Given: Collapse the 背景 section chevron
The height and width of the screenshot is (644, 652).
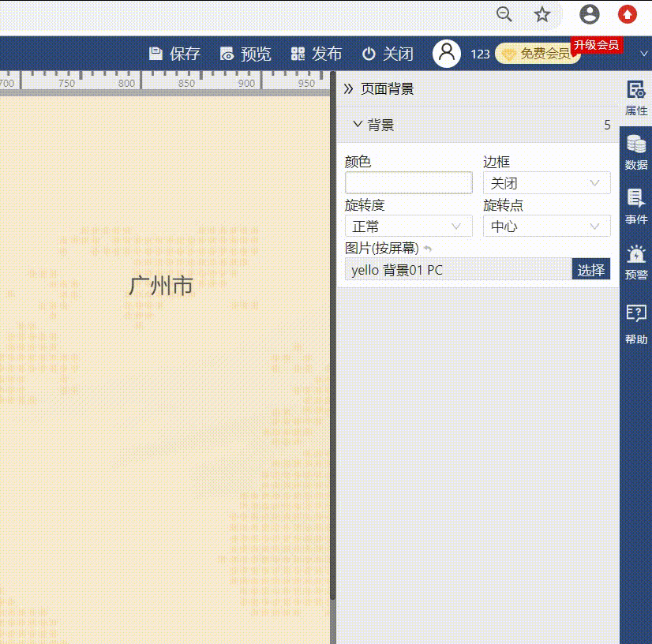Looking at the screenshot, I should 358,124.
